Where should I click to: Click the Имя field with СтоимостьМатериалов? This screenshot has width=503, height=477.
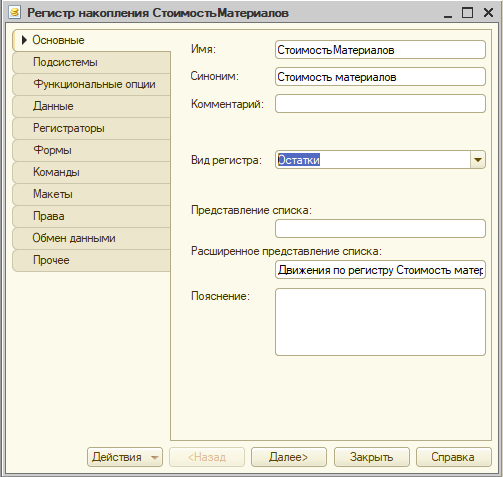pyautogui.click(x=380, y=50)
